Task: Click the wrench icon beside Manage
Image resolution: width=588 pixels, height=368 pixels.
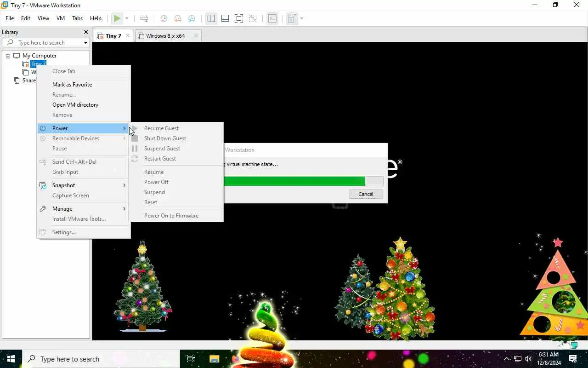Action: (x=43, y=209)
